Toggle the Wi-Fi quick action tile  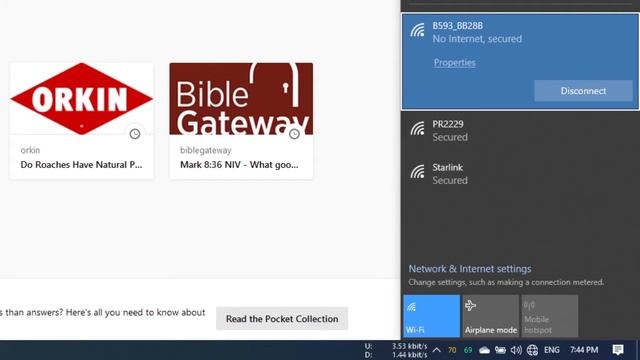coord(431,316)
